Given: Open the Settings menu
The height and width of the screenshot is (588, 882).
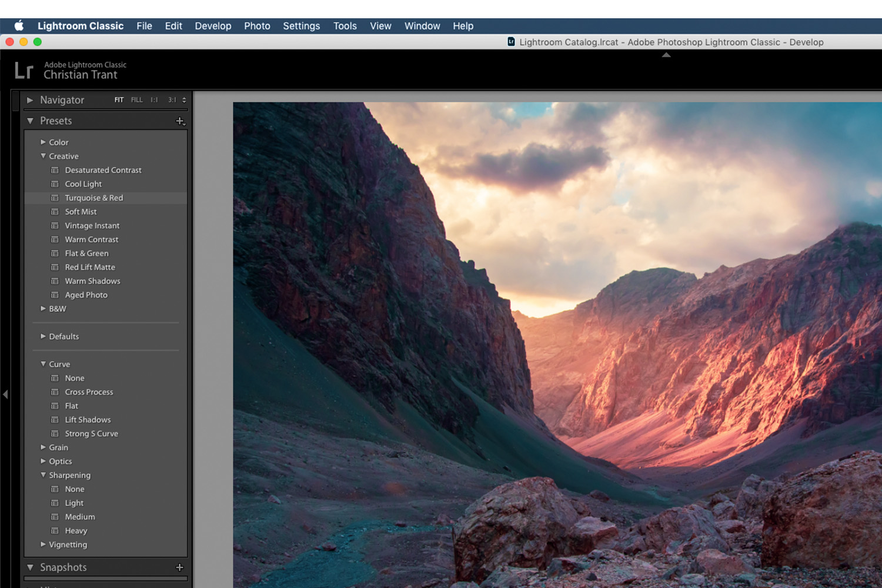Looking at the screenshot, I should point(301,26).
